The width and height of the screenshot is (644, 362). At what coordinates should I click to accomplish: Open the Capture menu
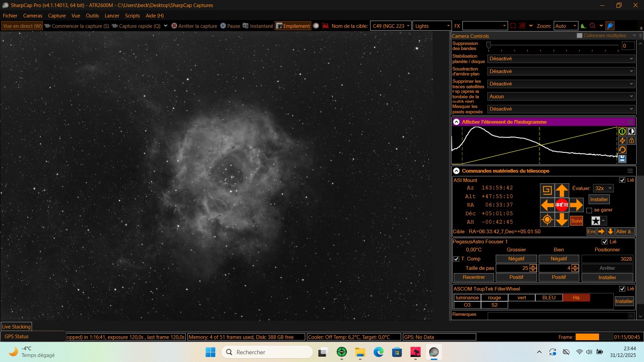[x=57, y=16]
